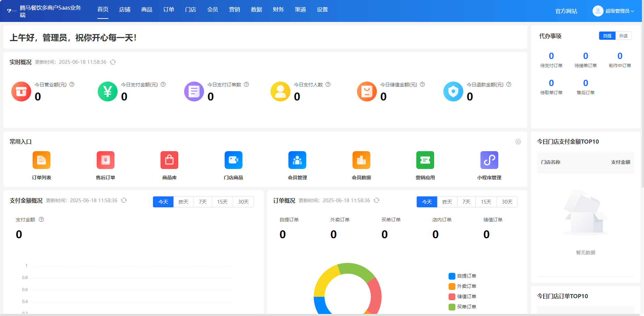
Task: Switch 代办事项 to 外送 mode
Action: coord(623,35)
